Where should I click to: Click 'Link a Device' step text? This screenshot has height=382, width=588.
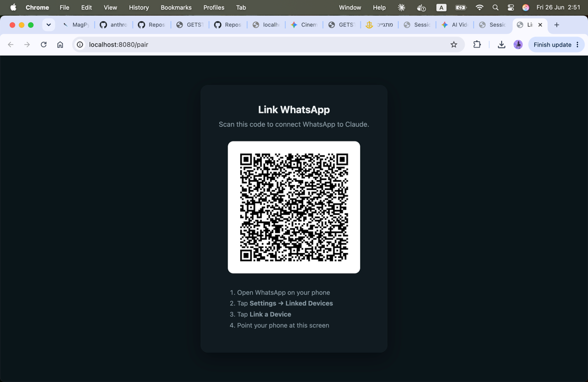coord(270,314)
